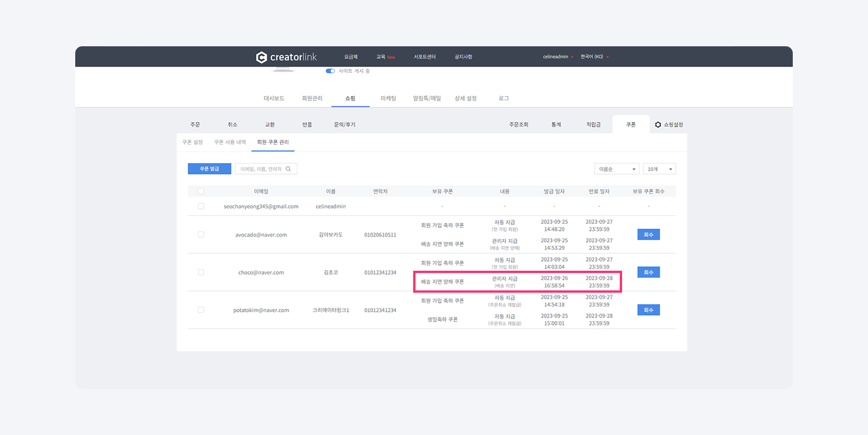The image size is (868, 435).
Task: Open 서포트센터 in top navigation
Action: 425,57
